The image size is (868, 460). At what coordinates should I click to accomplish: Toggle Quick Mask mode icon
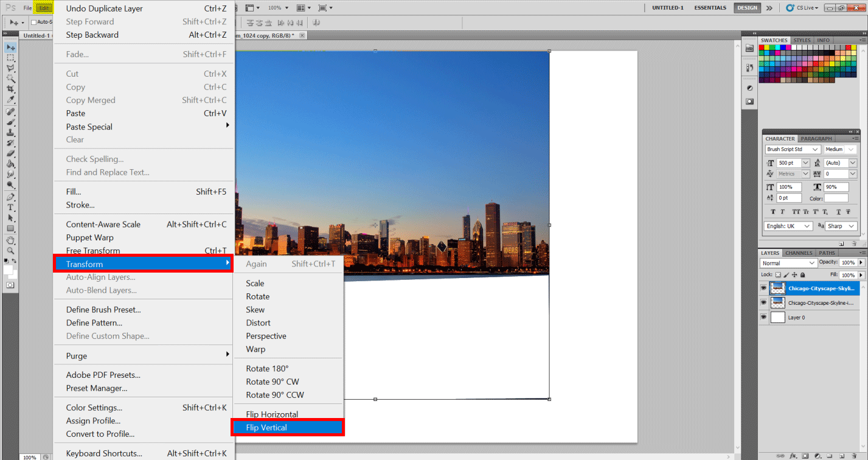(x=10, y=285)
